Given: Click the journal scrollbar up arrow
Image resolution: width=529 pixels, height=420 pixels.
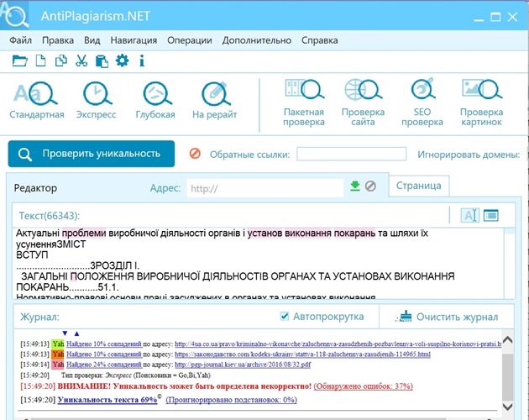Looking at the screenshot, I should click(x=507, y=339).
